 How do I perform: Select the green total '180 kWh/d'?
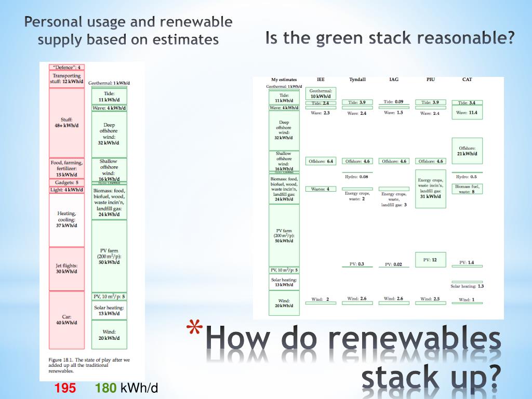point(127,388)
